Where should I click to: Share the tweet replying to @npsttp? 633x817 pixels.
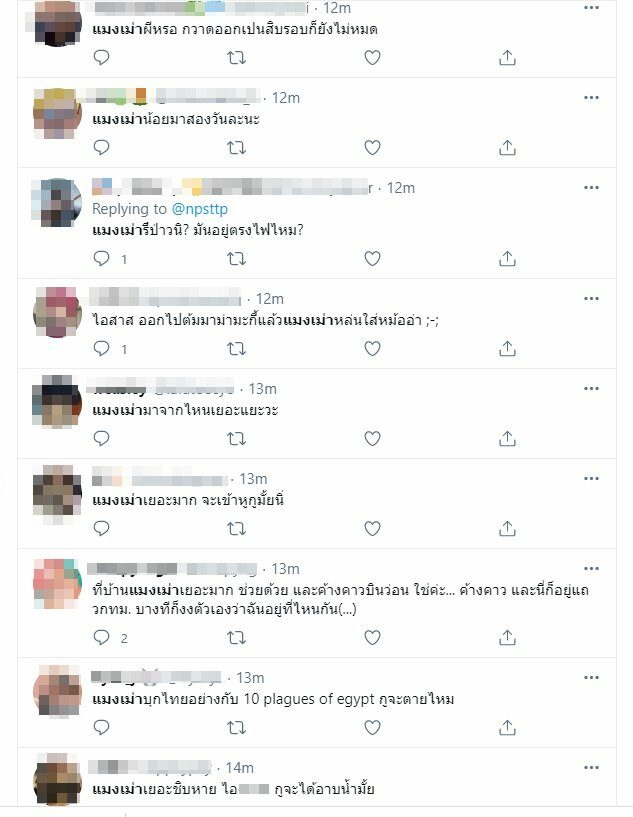[507, 258]
